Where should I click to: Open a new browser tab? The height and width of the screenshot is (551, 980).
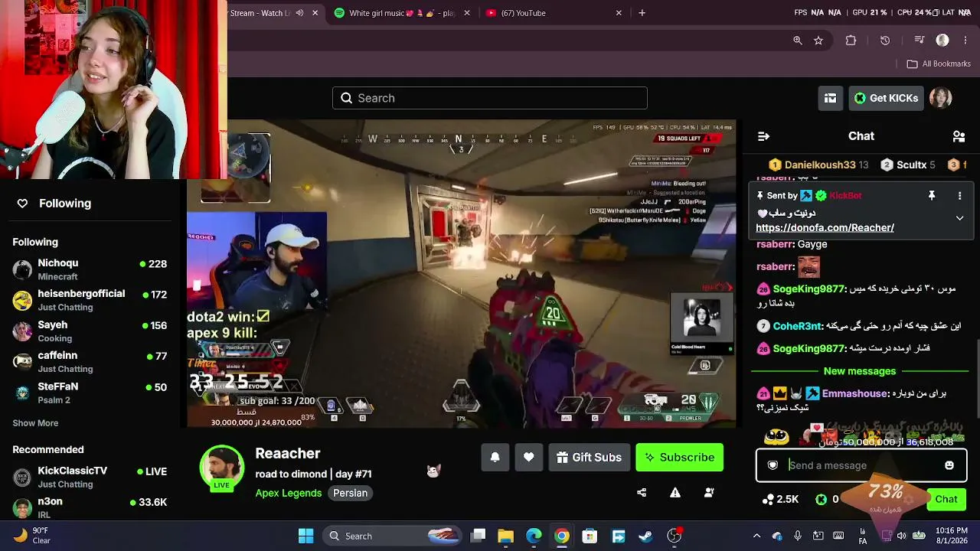(642, 13)
